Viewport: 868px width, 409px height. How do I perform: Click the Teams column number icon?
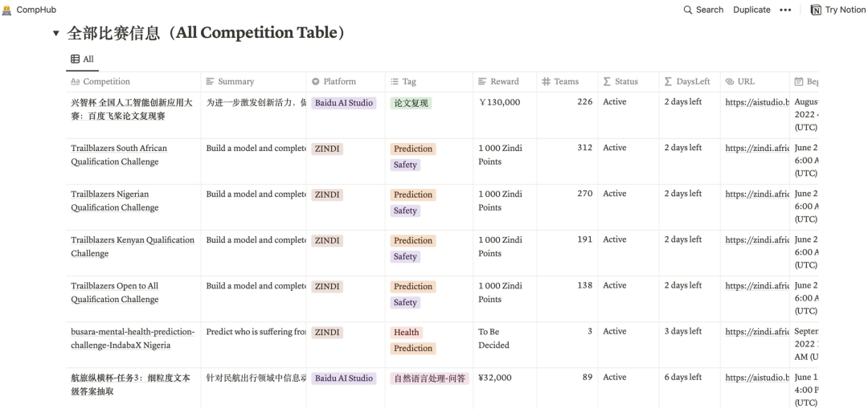coord(546,81)
